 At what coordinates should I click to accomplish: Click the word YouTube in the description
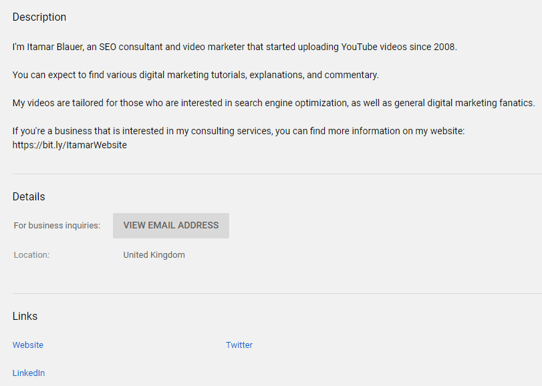pyautogui.click(x=359, y=47)
